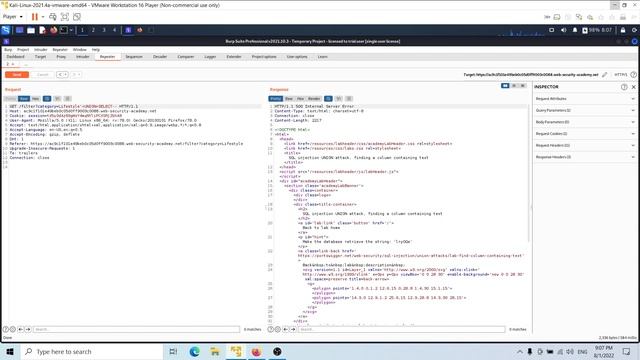This screenshot has height=360, width=640.
Task: Close the Inspector panel
Action: [633, 87]
